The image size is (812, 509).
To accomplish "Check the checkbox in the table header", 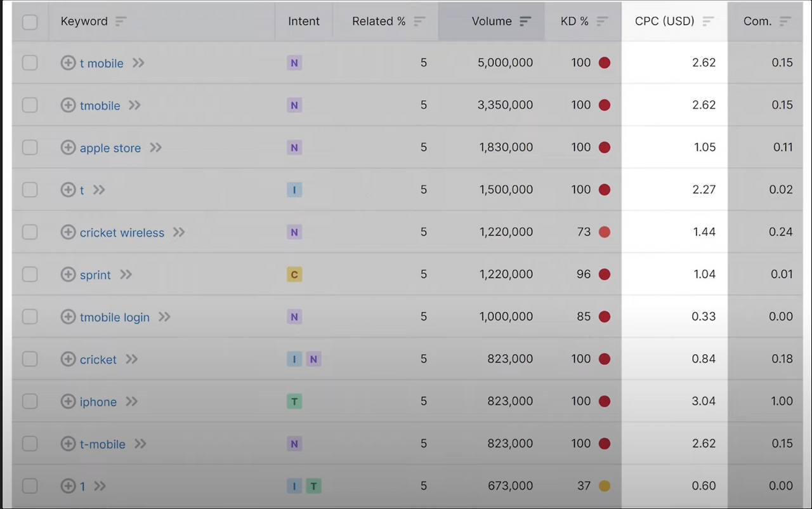I will (30, 21).
